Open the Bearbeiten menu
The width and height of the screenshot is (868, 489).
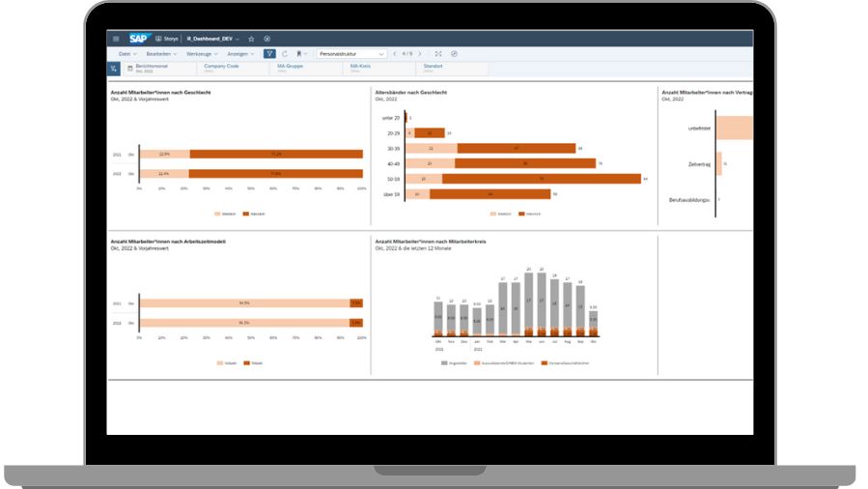pos(161,54)
